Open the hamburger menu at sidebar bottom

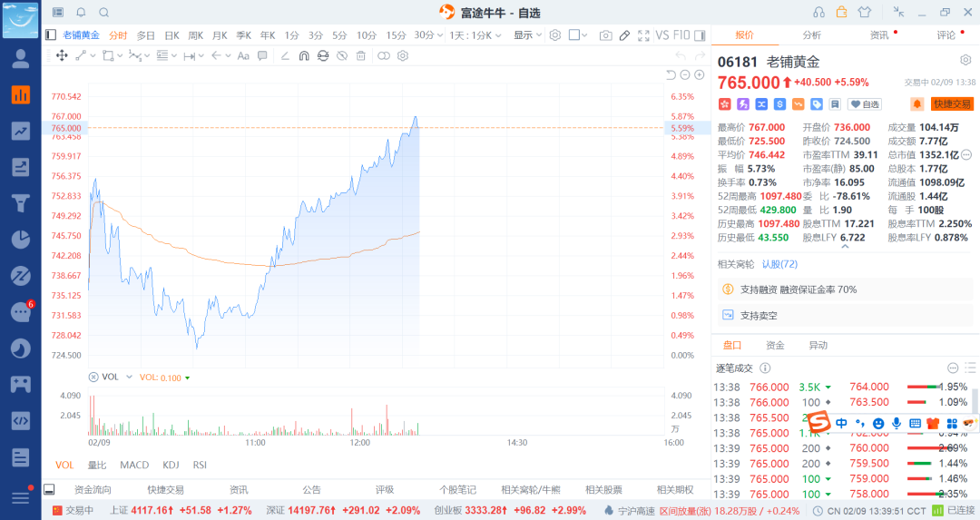pyautogui.click(x=21, y=497)
